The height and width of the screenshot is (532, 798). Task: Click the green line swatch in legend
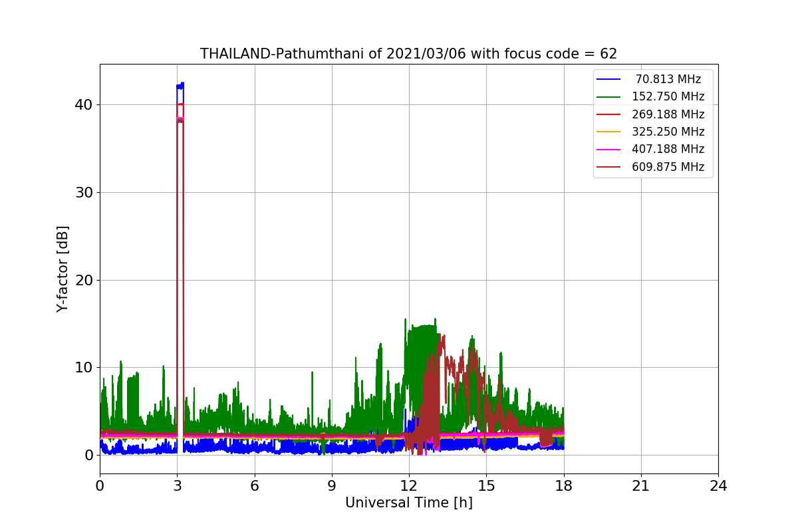(609, 97)
